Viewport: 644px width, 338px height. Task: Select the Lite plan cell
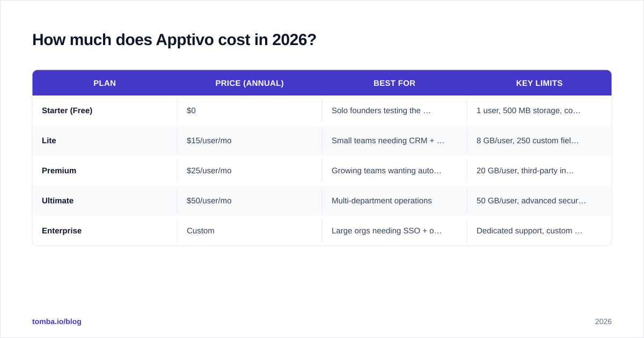click(105, 141)
